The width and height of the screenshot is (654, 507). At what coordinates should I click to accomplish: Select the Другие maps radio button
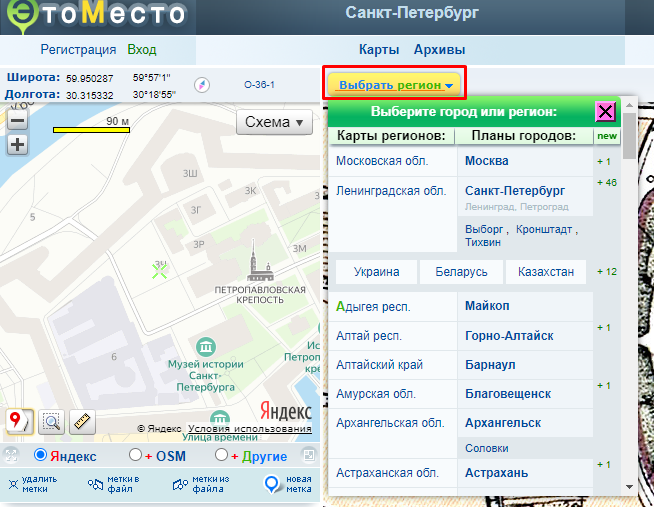[221, 455]
